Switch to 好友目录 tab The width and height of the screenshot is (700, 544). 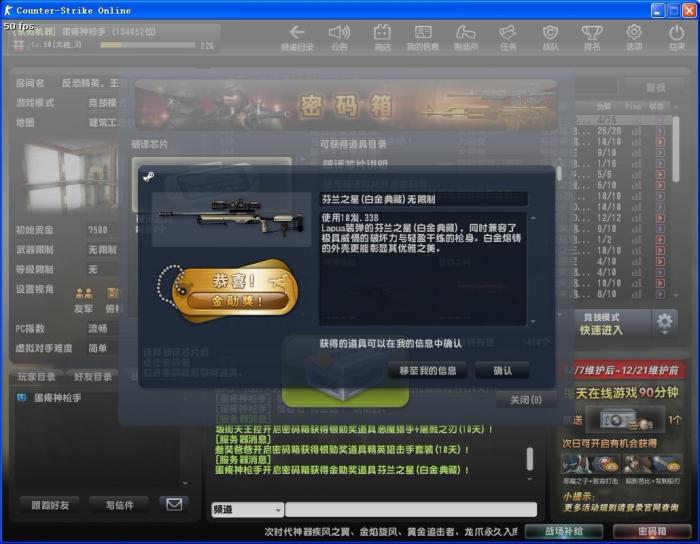[x=93, y=377]
